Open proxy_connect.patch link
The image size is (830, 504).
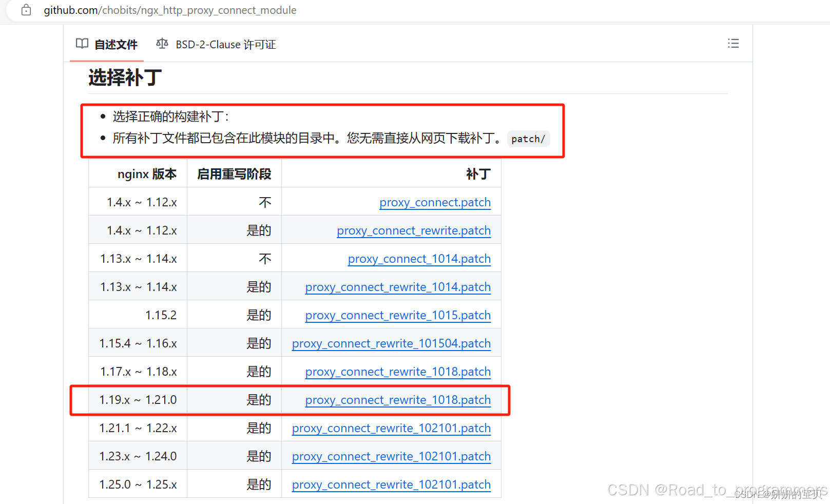coord(435,202)
